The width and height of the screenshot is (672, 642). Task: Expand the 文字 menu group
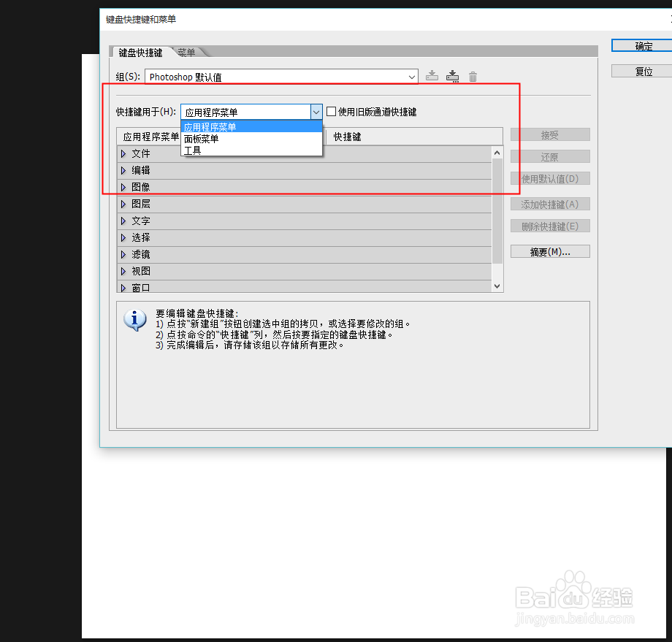123,221
